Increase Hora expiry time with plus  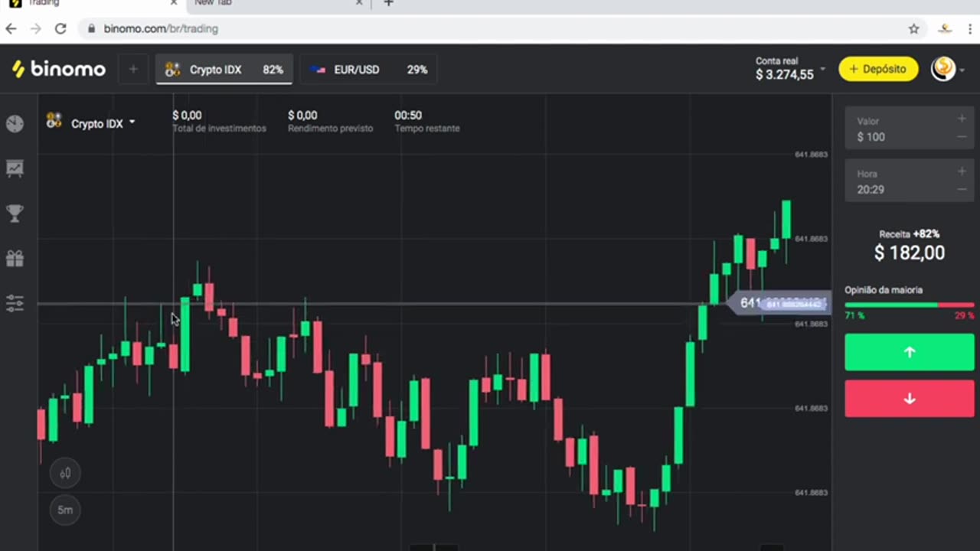pos(962,171)
